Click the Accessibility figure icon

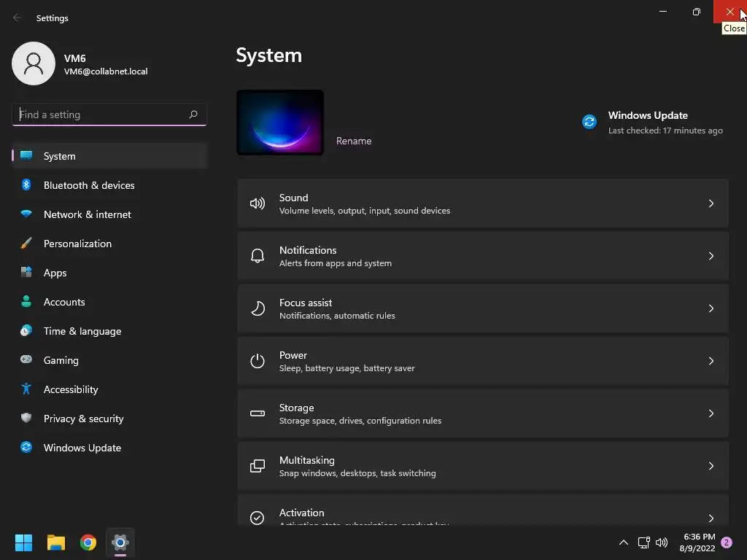[26, 389]
